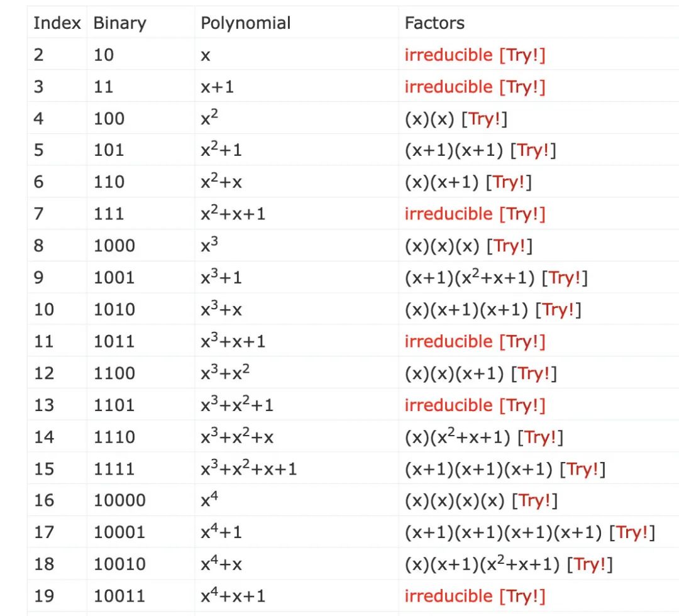Click the Polynomial column header
The image size is (679, 616).
pos(245,23)
